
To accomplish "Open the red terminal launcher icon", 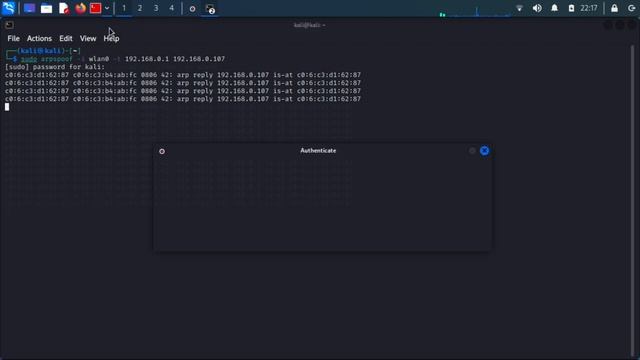I will click(x=96, y=8).
